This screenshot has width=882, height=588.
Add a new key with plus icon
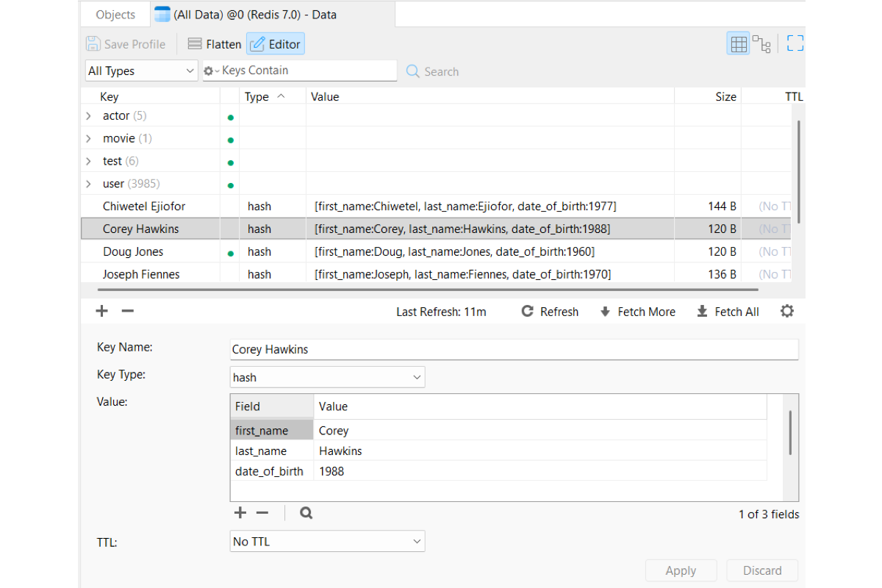pyautogui.click(x=101, y=311)
